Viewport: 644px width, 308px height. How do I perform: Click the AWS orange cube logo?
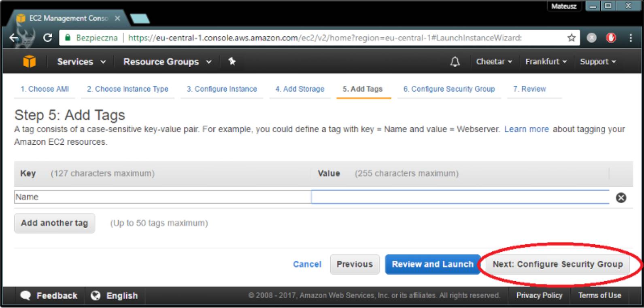(29, 61)
